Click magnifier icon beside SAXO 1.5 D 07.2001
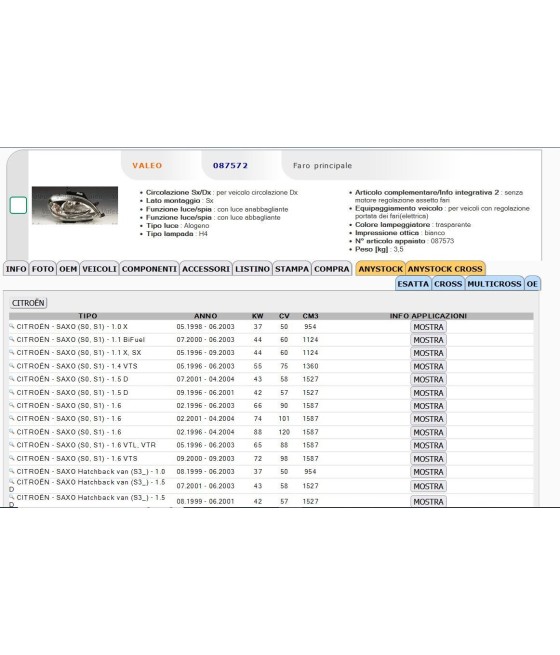Screen dimensions: 560x655 (x=12, y=378)
